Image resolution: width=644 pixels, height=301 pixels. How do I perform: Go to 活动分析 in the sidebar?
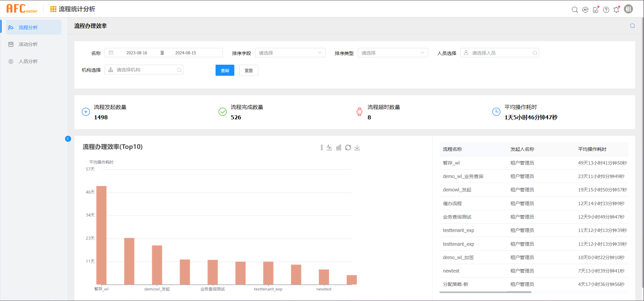(x=28, y=44)
